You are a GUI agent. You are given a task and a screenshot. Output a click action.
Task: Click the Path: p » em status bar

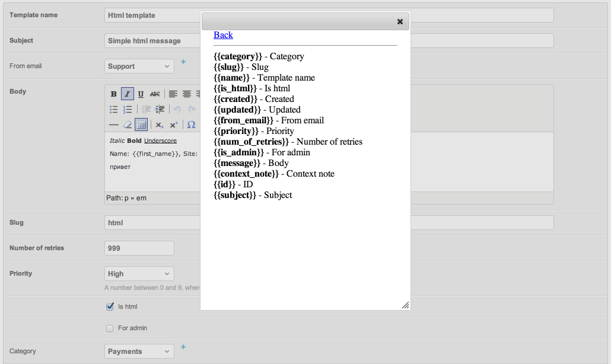(126, 198)
